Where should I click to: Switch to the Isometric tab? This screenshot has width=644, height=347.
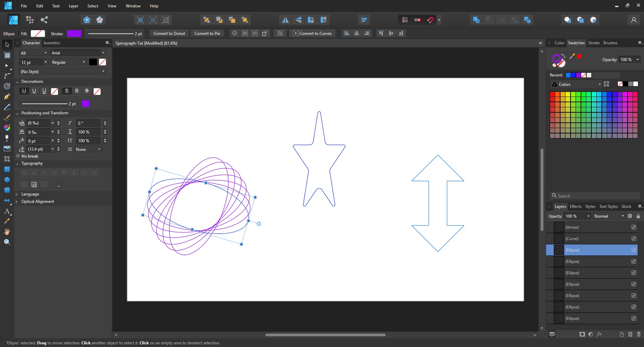pyautogui.click(x=52, y=43)
